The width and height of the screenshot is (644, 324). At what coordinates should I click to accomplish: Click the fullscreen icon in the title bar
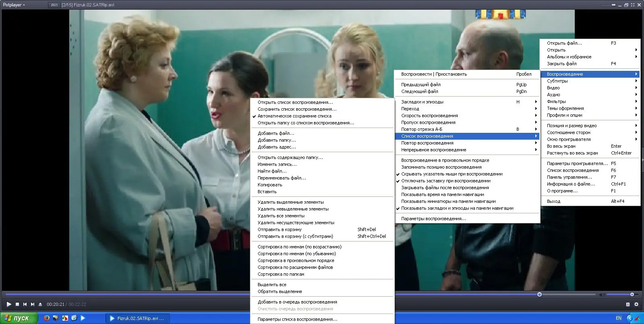tap(633, 5)
